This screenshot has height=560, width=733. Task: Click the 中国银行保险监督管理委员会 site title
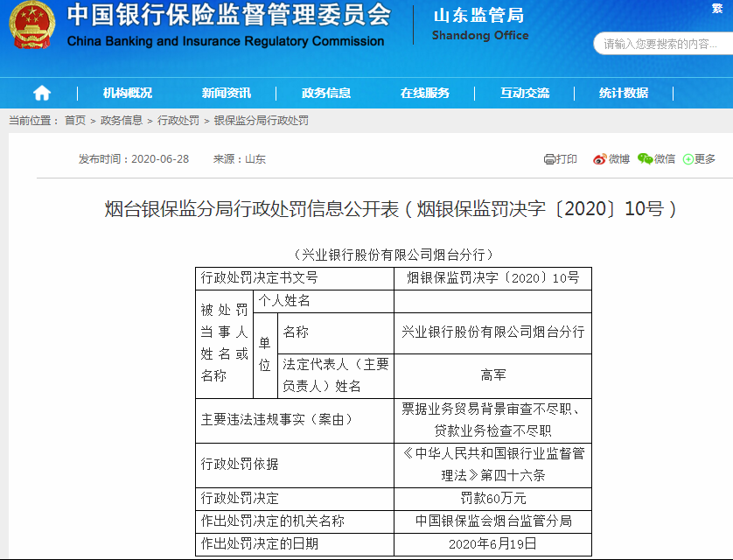(x=228, y=15)
